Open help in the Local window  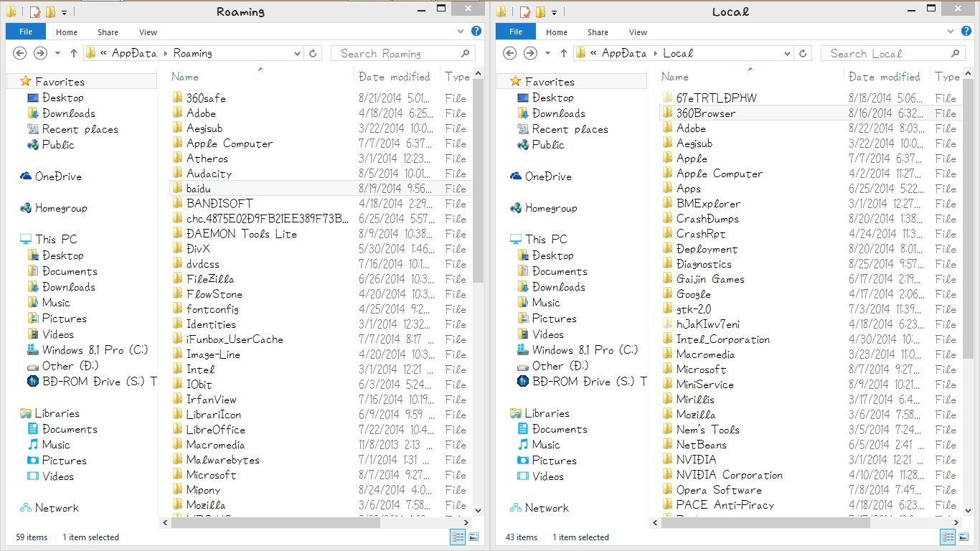(966, 32)
